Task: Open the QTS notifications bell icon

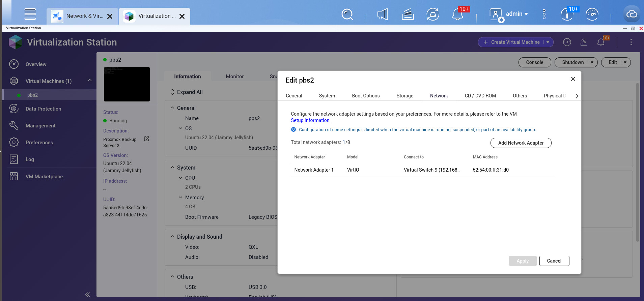Action: tap(458, 14)
